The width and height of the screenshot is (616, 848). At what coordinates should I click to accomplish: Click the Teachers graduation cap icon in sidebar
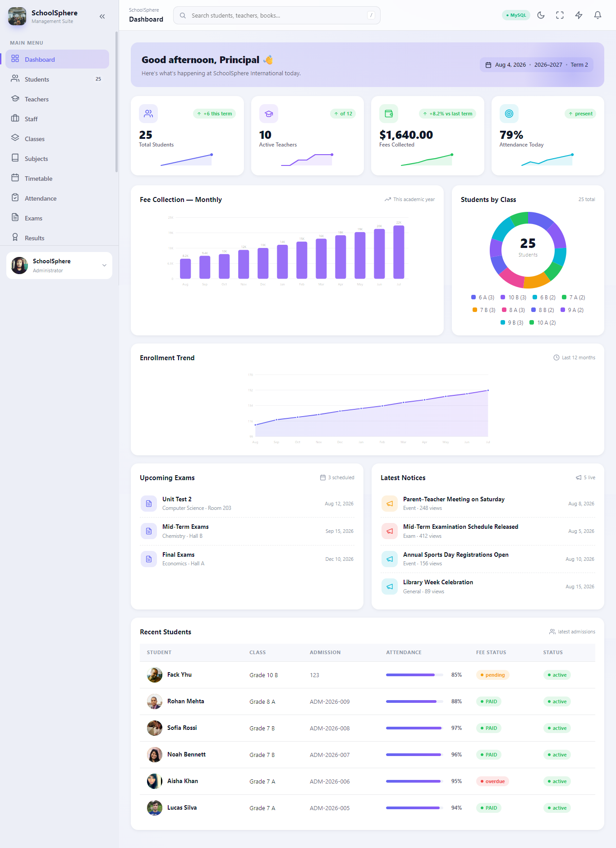pos(15,99)
